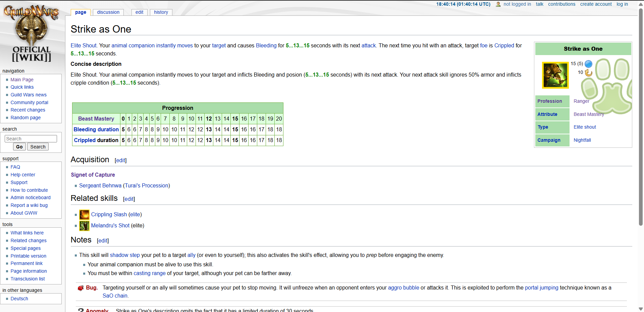Open the animal companion link
The height and width of the screenshot is (312, 644).
pos(133,46)
